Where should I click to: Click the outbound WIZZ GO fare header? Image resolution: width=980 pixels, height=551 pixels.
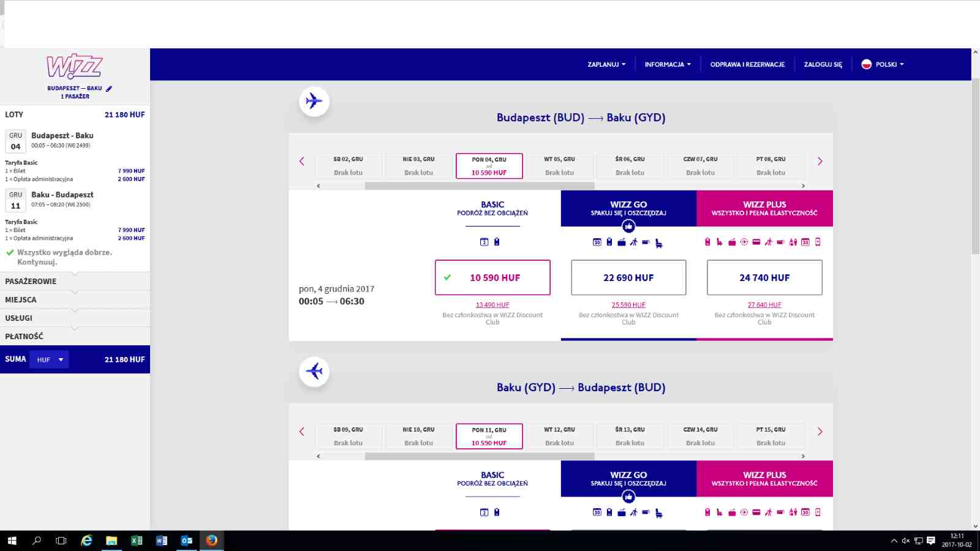[x=628, y=208]
